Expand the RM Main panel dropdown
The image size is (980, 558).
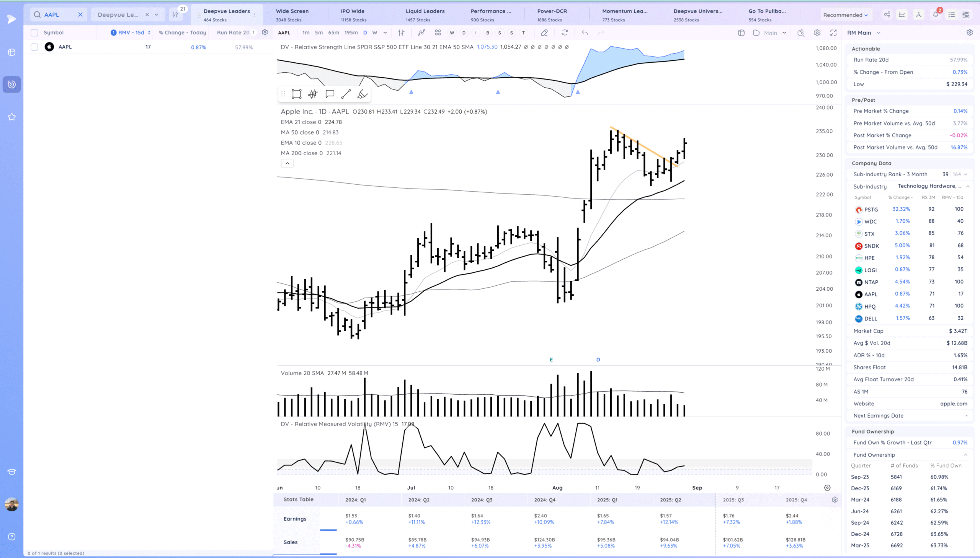pos(878,33)
